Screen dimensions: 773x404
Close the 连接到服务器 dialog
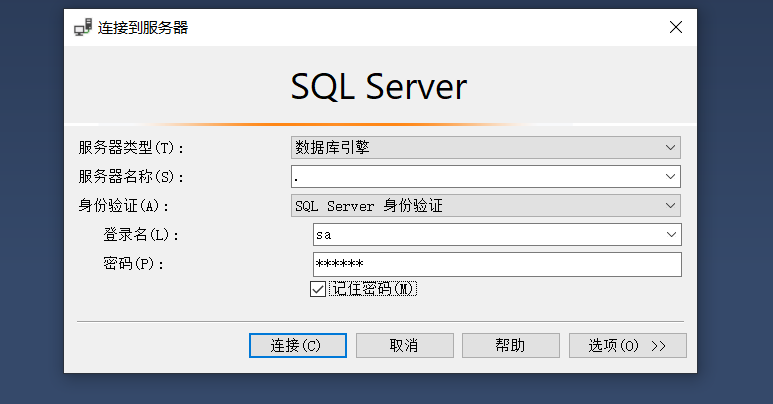(x=676, y=27)
